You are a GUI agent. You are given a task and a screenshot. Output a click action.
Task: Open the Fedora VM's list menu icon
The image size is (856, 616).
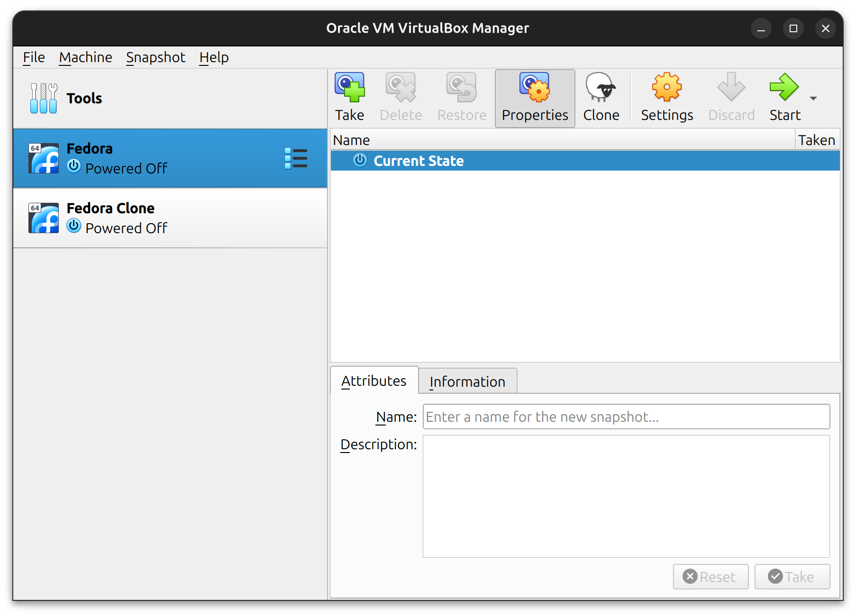click(295, 159)
